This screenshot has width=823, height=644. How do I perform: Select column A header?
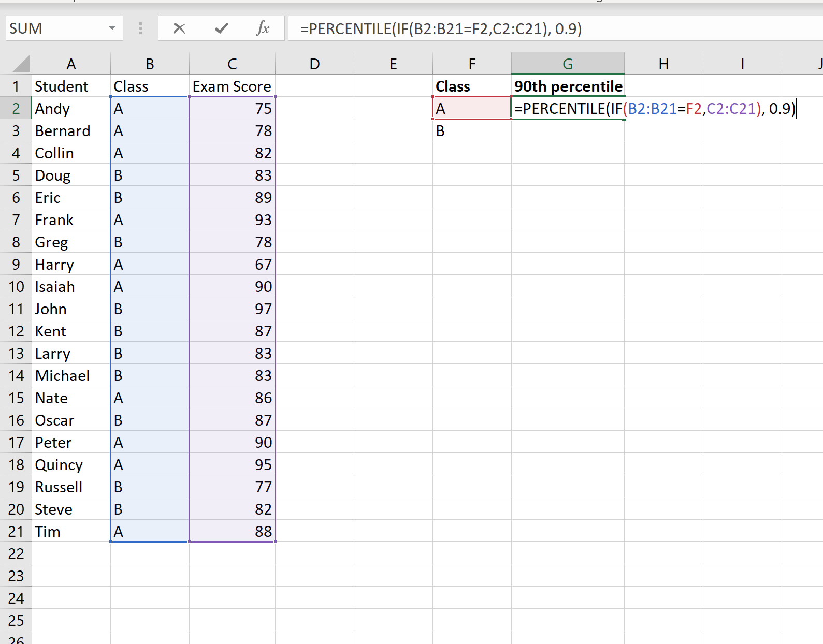pyautogui.click(x=71, y=64)
